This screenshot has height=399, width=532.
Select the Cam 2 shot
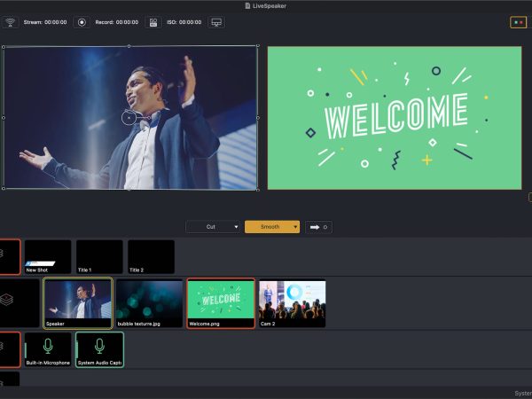292,303
